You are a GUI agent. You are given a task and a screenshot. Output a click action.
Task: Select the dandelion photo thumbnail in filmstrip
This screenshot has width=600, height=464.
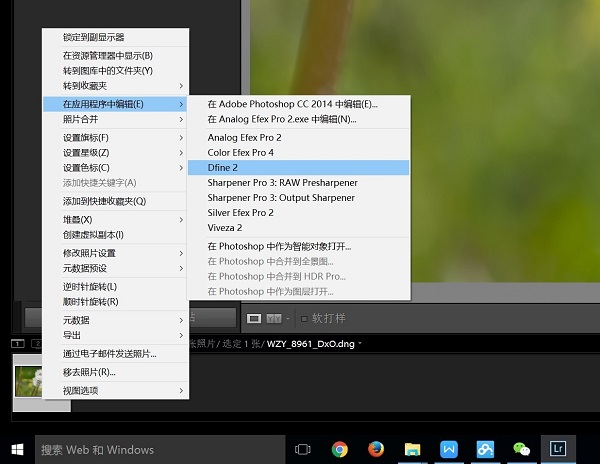28,382
